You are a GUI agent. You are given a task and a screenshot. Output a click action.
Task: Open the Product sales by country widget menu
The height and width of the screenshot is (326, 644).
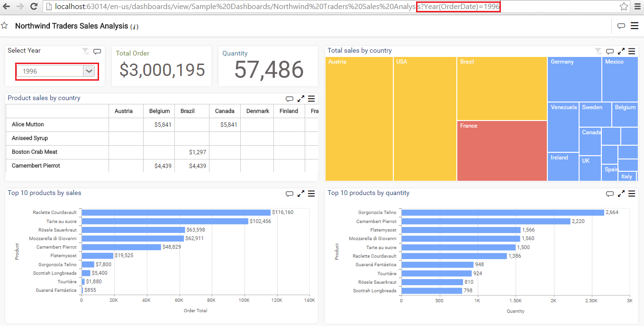(311, 99)
